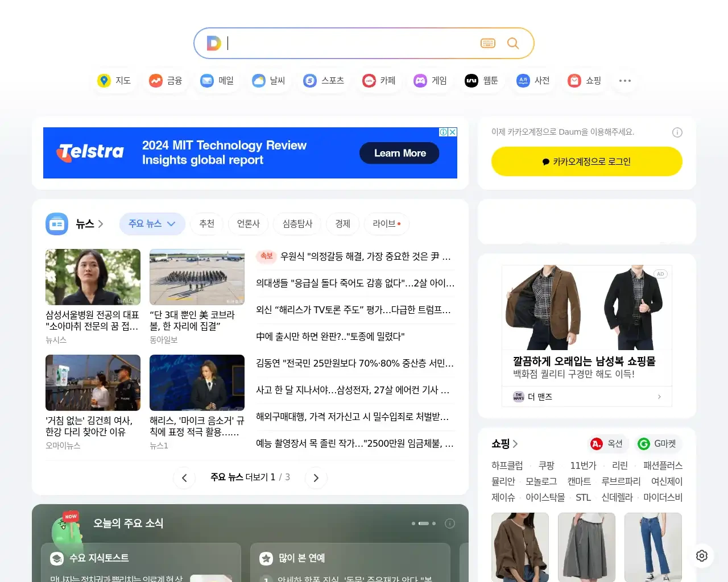Viewport: 728px width, 582px height.
Task: Go to next news page arrow
Action: (x=316, y=478)
